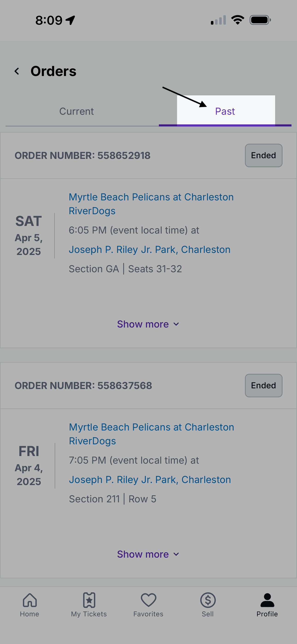Tap the chevron next to first Show more
The width and height of the screenshot is (297, 644).
coord(176,324)
